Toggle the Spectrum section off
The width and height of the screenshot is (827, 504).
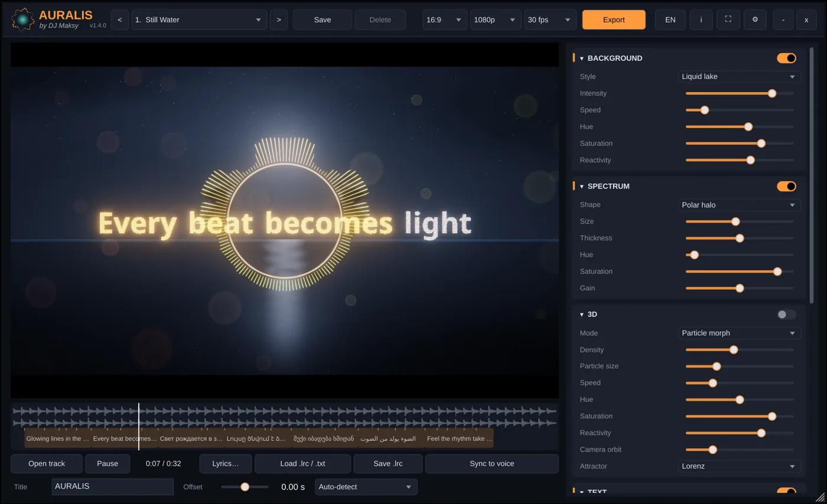(x=786, y=186)
